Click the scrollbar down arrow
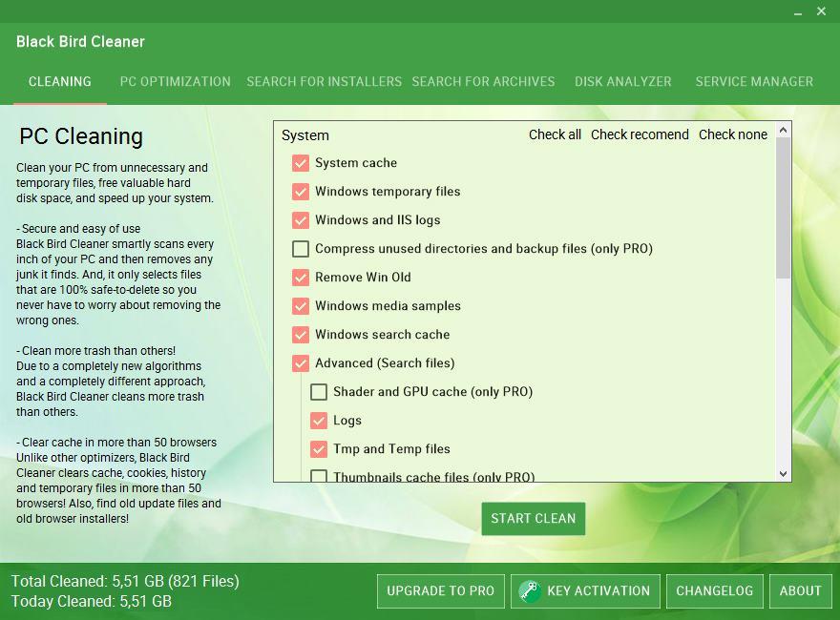The height and width of the screenshot is (620, 840). 783,473
